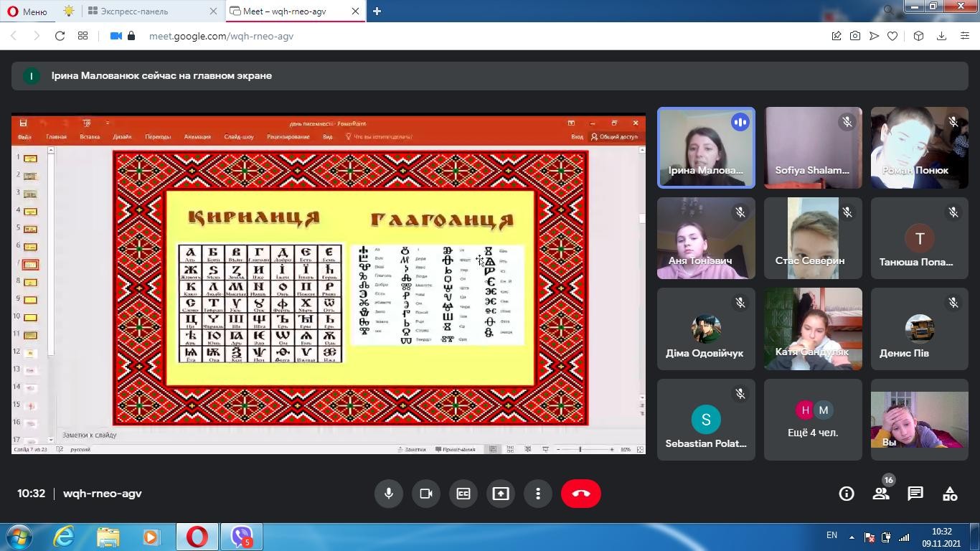Click the meeting code wqh-rneo-agv text
The width and height of the screenshot is (980, 551).
click(x=103, y=494)
